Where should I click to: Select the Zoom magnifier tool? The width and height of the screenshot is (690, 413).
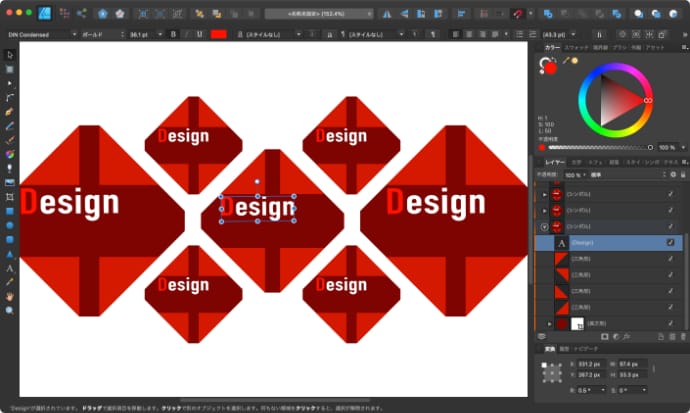click(10, 310)
